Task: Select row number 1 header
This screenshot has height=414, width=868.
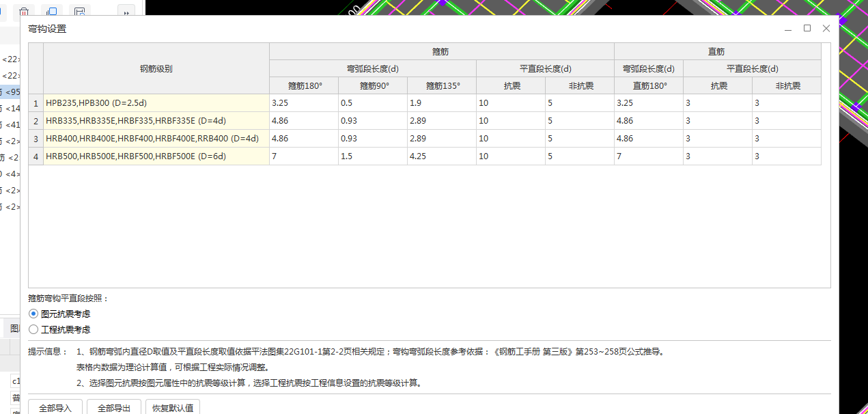Action: pyautogui.click(x=36, y=103)
